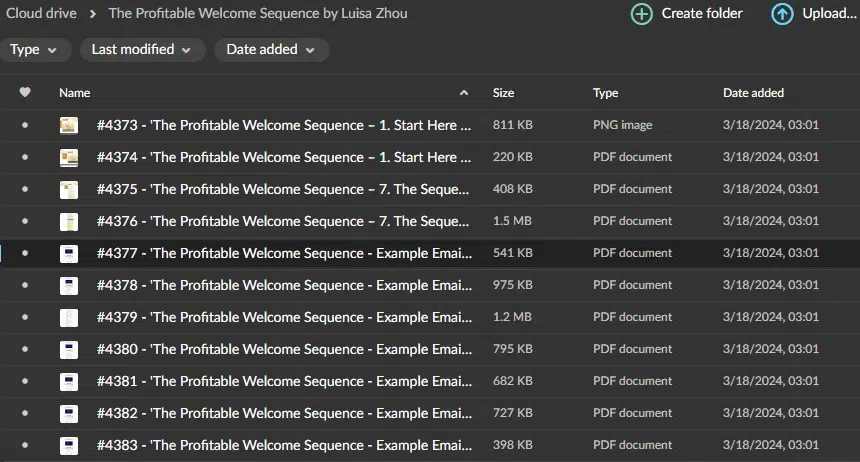
Task: Toggle favorite dot for file #4380
Action: 25,349
